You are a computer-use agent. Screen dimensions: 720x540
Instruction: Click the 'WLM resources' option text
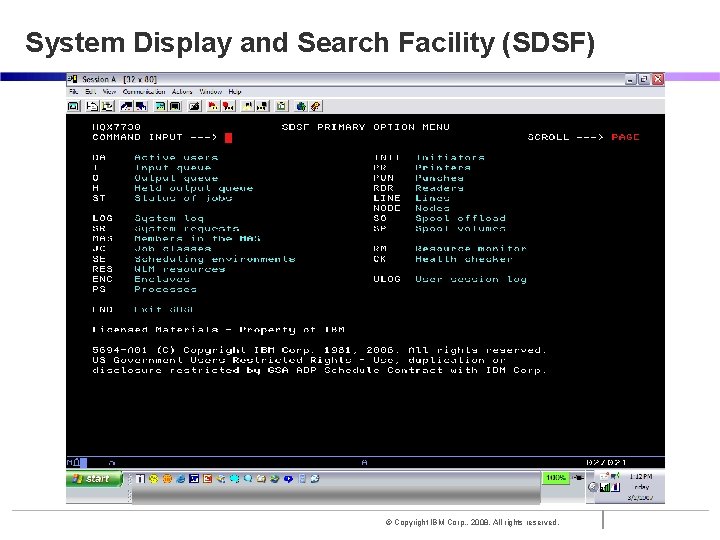click(180, 269)
